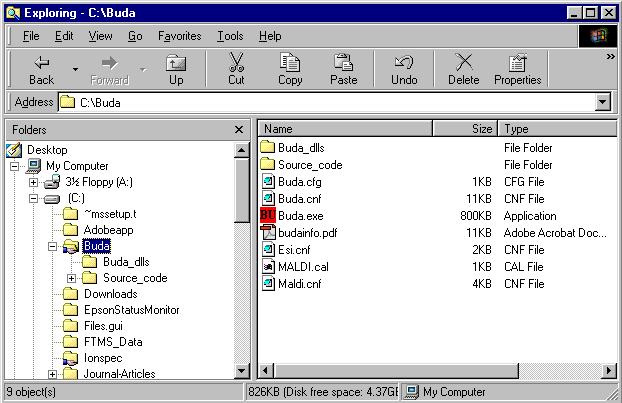This screenshot has height=403, width=622.
Task: Open the Back history dropdown arrow
Action: (x=75, y=70)
